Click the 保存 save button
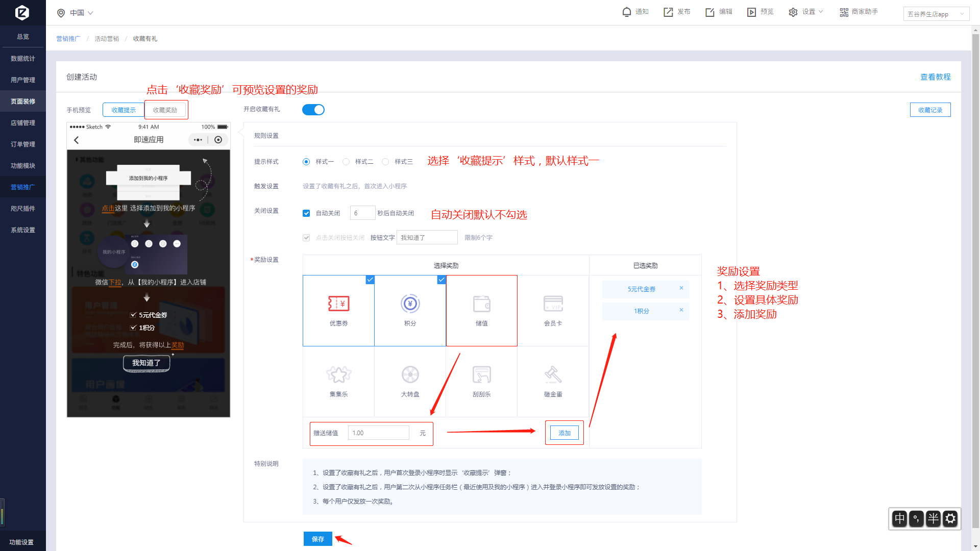980x551 pixels. (x=318, y=539)
